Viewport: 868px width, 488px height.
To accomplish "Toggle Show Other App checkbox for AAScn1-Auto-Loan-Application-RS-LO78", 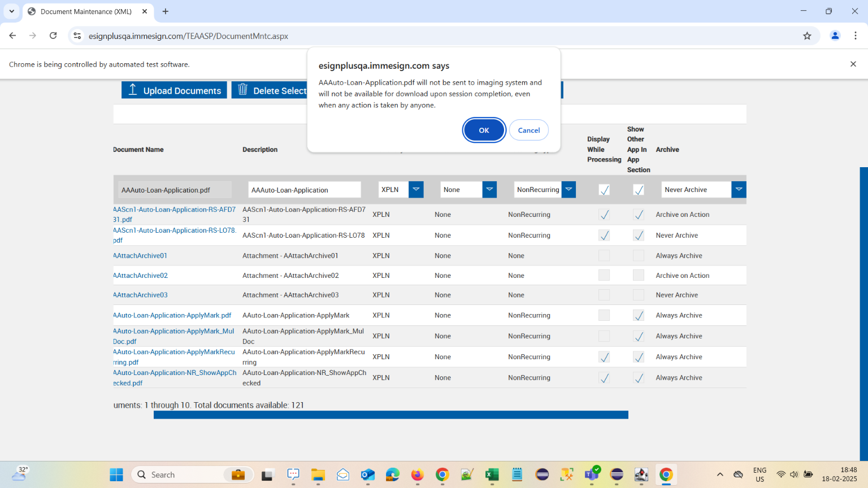I will pyautogui.click(x=639, y=236).
